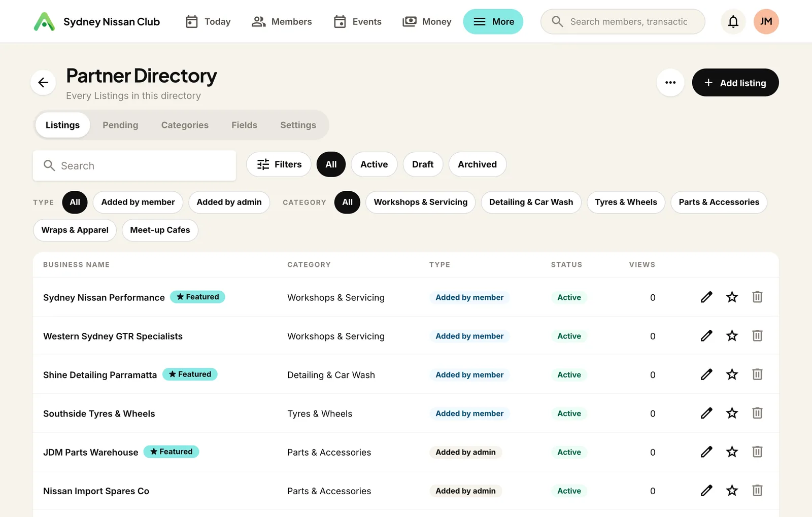The height and width of the screenshot is (517, 812).
Task: Delete the Sydney Nissan Performance listing
Action: (x=757, y=297)
